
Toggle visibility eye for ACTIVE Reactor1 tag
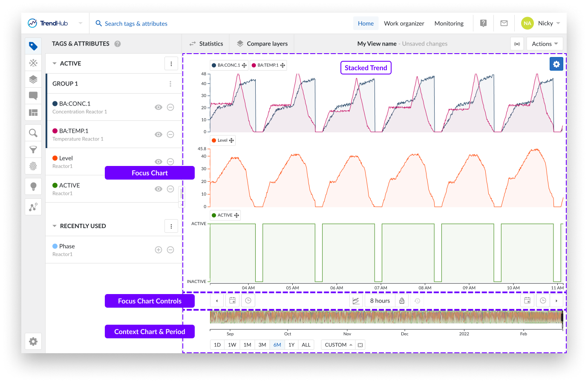pos(159,189)
